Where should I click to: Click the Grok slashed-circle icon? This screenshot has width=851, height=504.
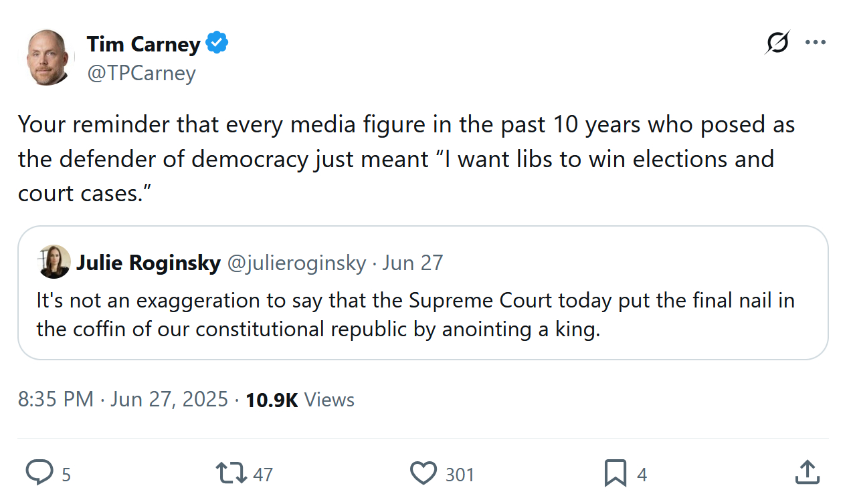coord(778,43)
